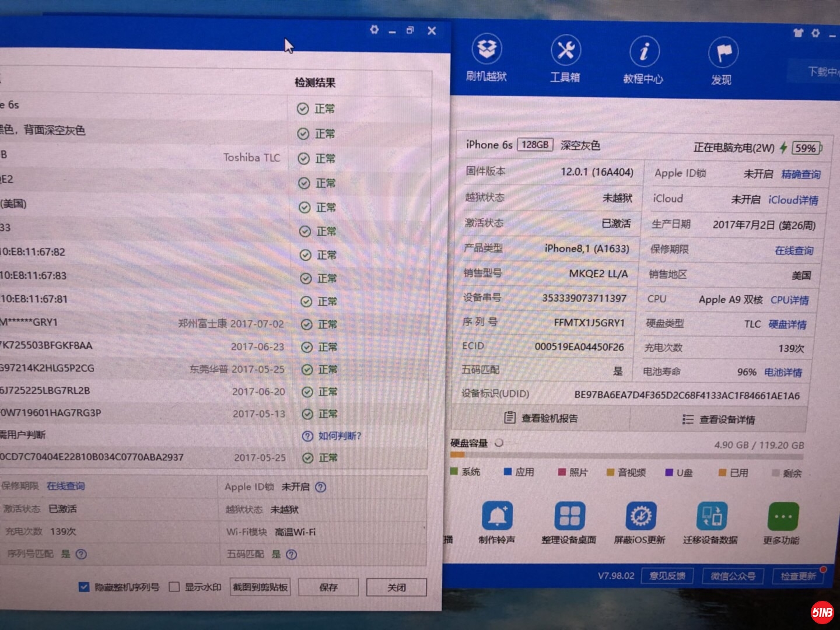The height and width of the screenshot is (630, 840).
Task: Open the 电池详情 battery details link
Action: [783, 372]
